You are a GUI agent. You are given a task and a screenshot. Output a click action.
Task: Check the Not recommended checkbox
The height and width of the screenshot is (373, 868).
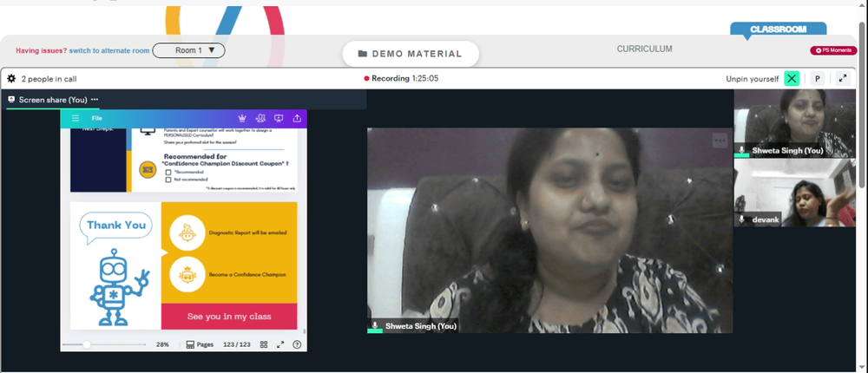coord(168,180)
